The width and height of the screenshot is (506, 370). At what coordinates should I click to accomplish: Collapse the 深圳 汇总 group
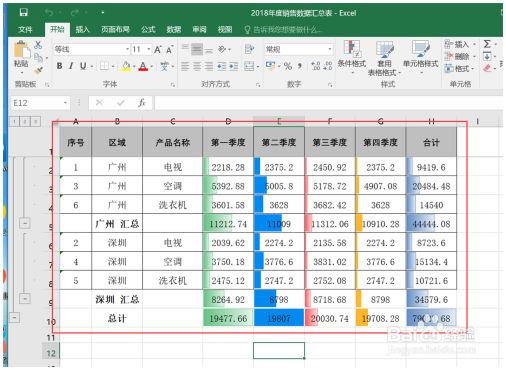point(25,298)
